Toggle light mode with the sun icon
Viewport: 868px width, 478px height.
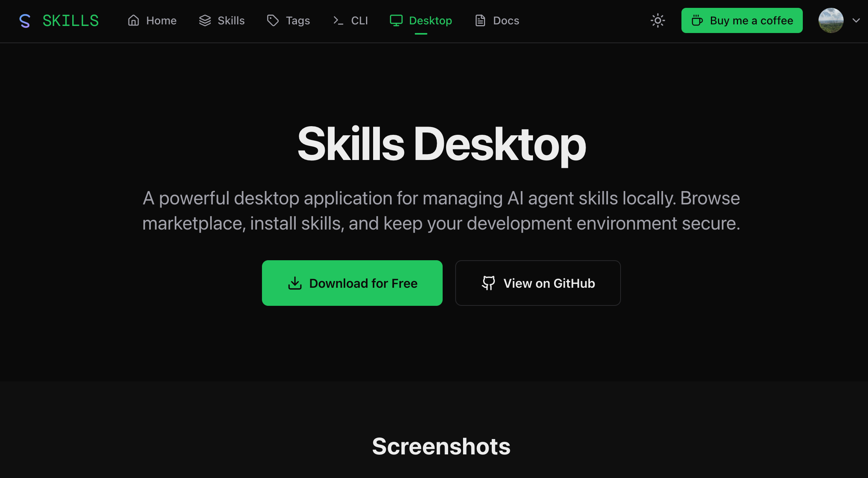point(657,20)
